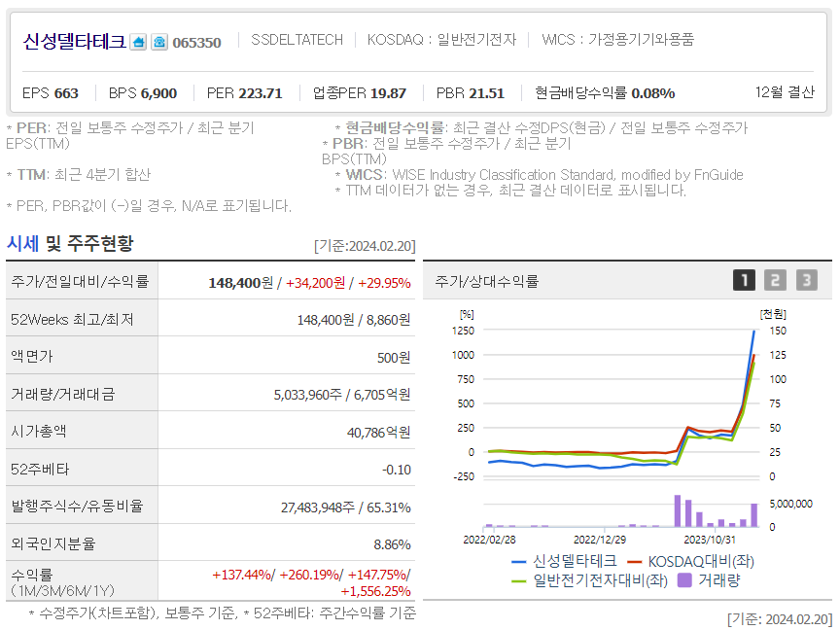840x630 pixels.
Task: Click the 발행주식수/유동비율 row label
Action: coord(77,507)
